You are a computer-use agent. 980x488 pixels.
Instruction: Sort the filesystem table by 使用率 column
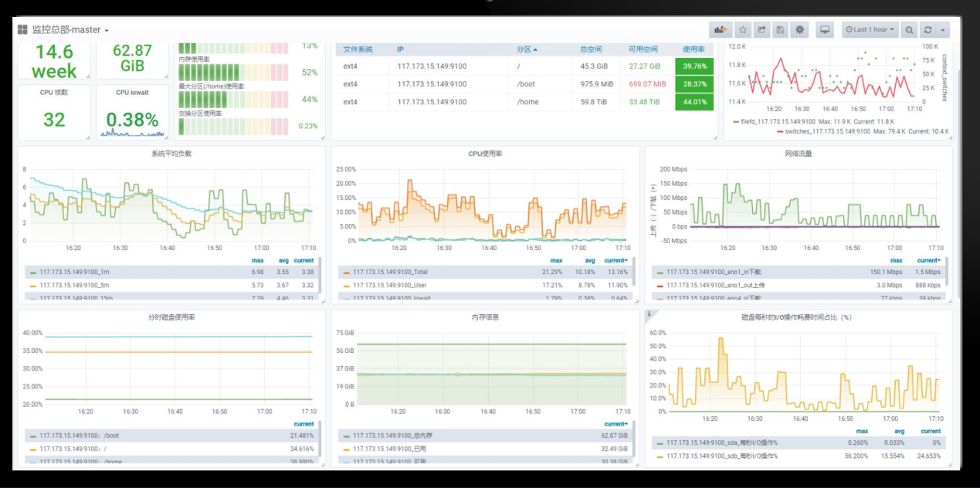coord(693,49)
